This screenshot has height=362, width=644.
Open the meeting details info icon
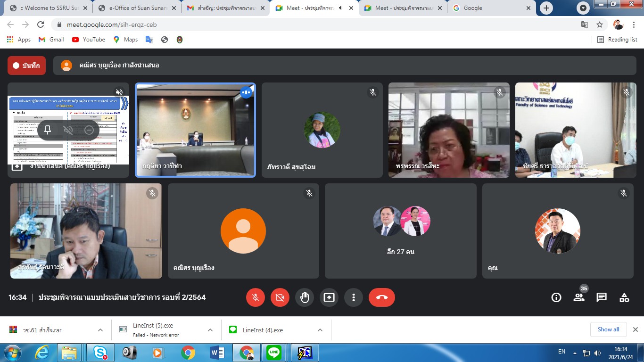click(x=556, y=297)
